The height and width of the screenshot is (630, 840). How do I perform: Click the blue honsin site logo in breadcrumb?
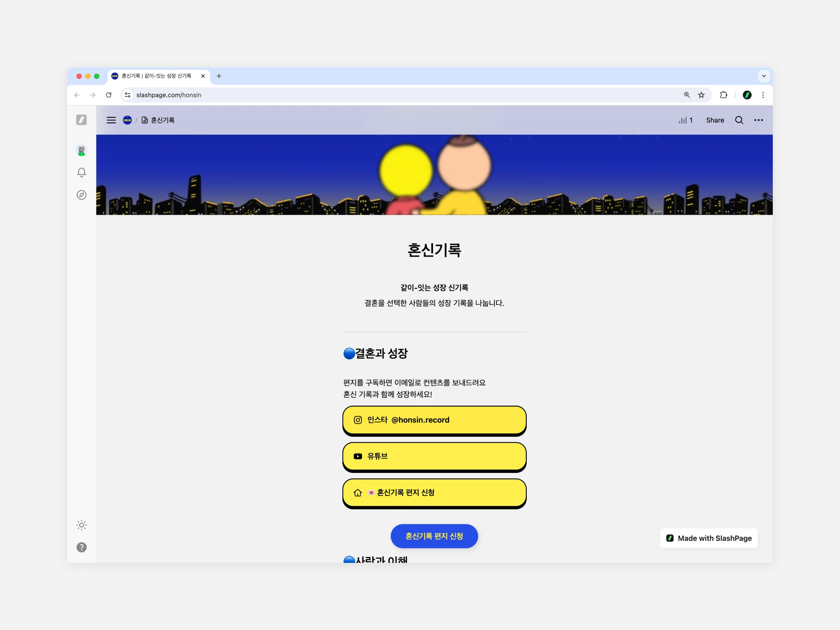pos(127,120)
